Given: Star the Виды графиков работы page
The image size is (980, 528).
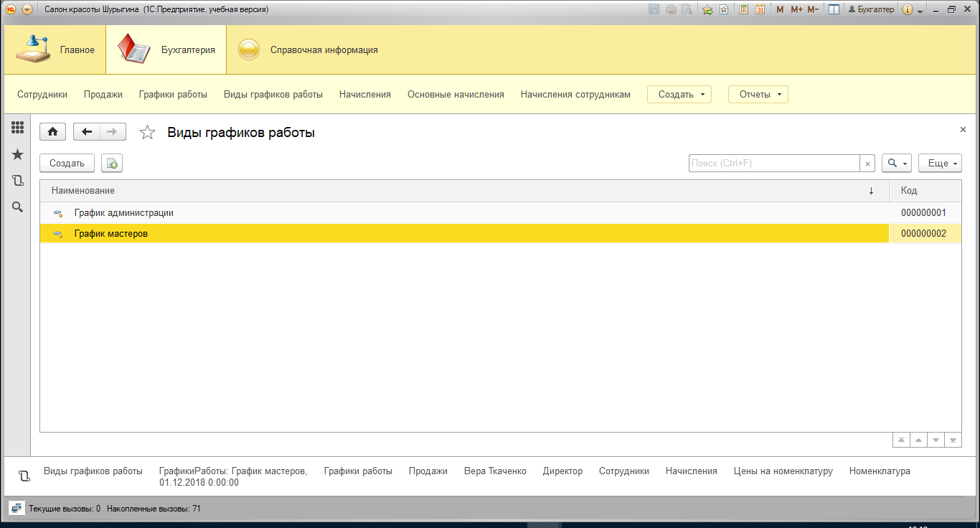Looking at the screenshot, I should (x=147, y=132).
